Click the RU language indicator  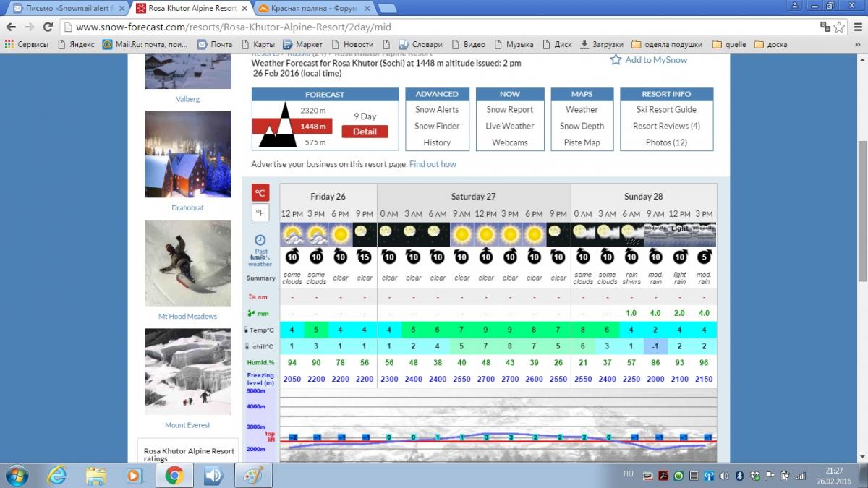click(x=629, y=474)
